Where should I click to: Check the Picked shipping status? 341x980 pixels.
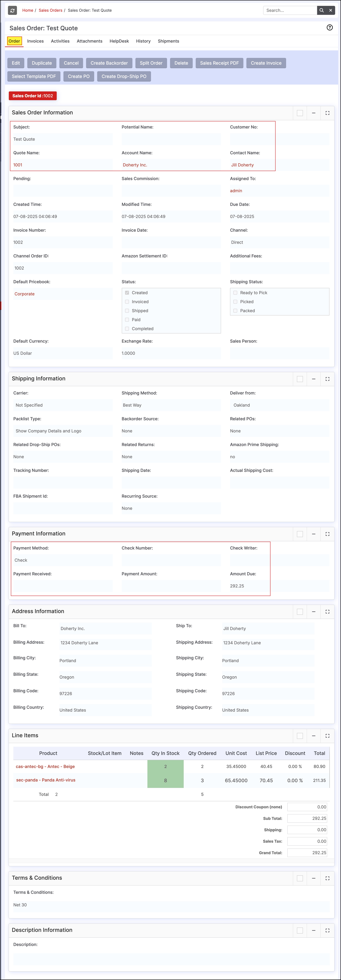pyautogui.click(x=235, y=302)
